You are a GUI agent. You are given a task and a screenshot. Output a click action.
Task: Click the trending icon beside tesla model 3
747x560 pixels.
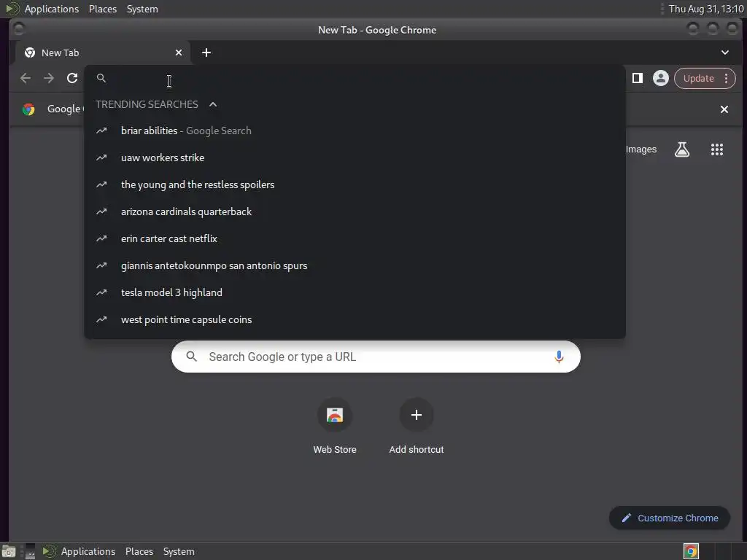[101, 292]
